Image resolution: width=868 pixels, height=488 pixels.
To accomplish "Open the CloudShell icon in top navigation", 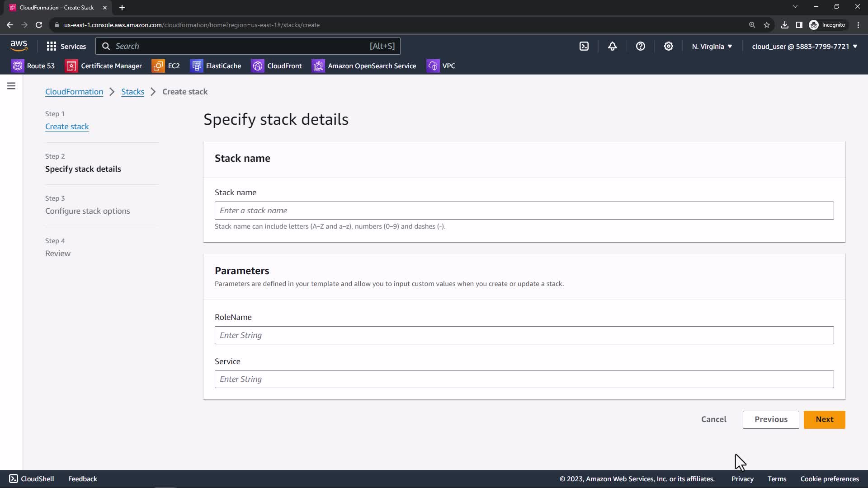I will point(584,46).
